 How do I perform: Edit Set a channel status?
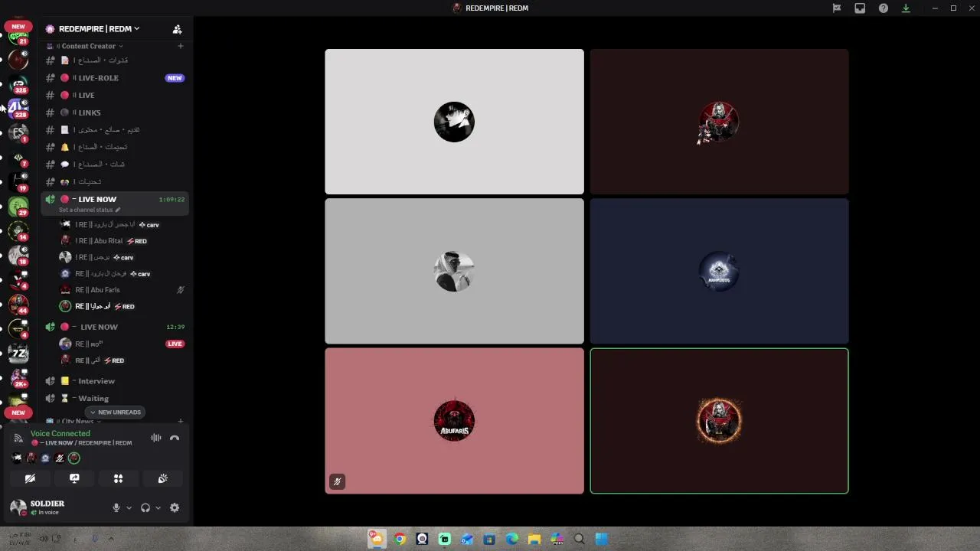(90, 210)
